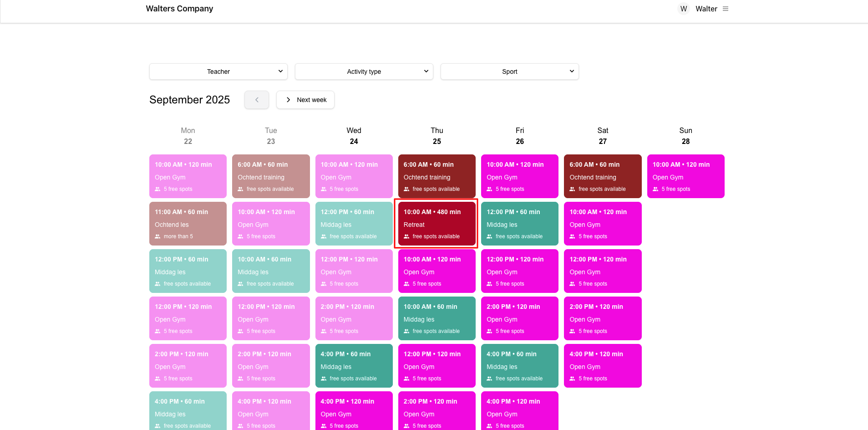The width and height of the screenshot is (868, 430).
Task: Open Saturday's 6:00 AM Ochtend training
Action: coord(603,176)
